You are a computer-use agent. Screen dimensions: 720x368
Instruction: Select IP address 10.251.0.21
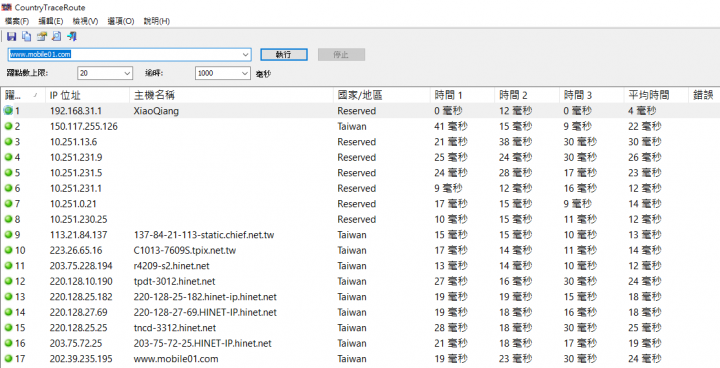pyautogui.click(x=73, y=204)
